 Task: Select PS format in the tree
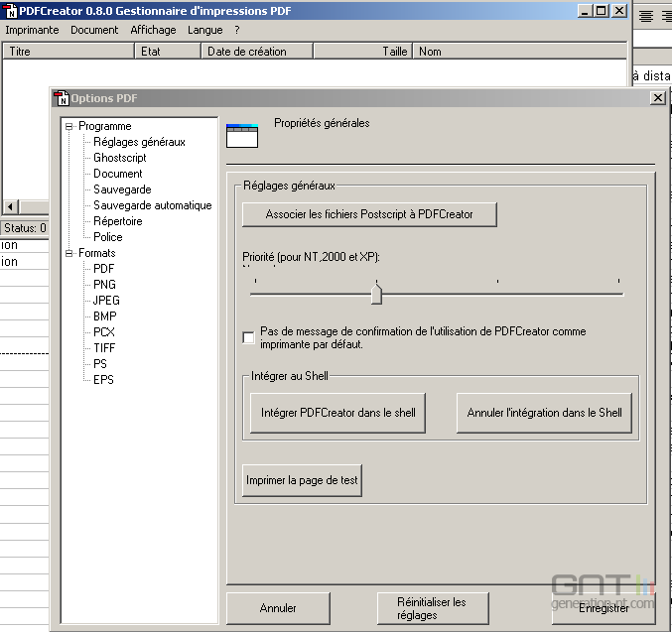point(100,364)
